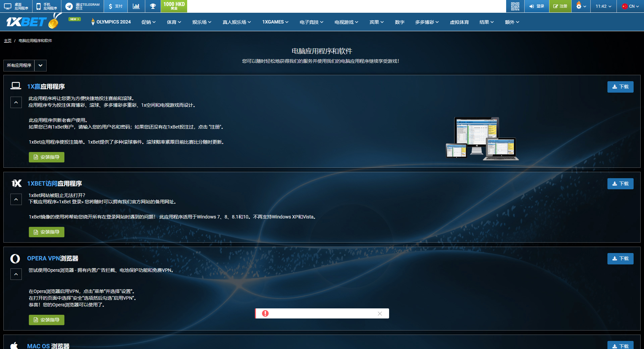This screenshot has height=349, width=644.
Task: Click the 1X icon of 1XBET访问应用程序
Action: 16,183
